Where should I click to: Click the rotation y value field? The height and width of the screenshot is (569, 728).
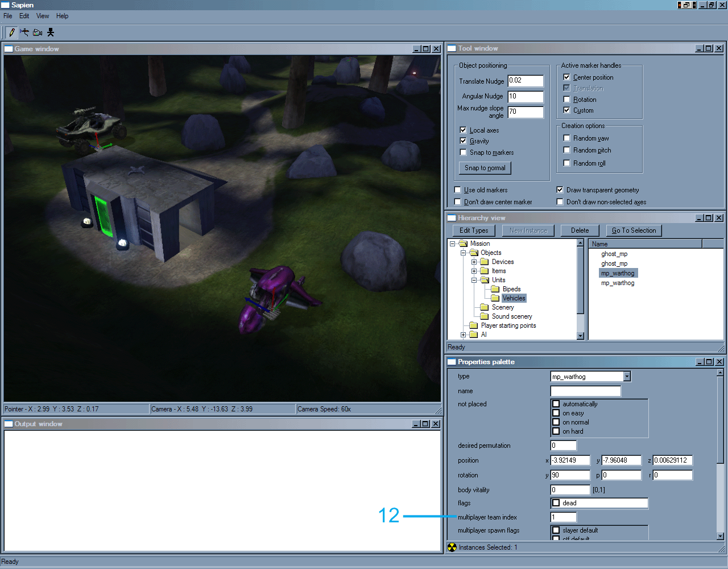point(570,475)
